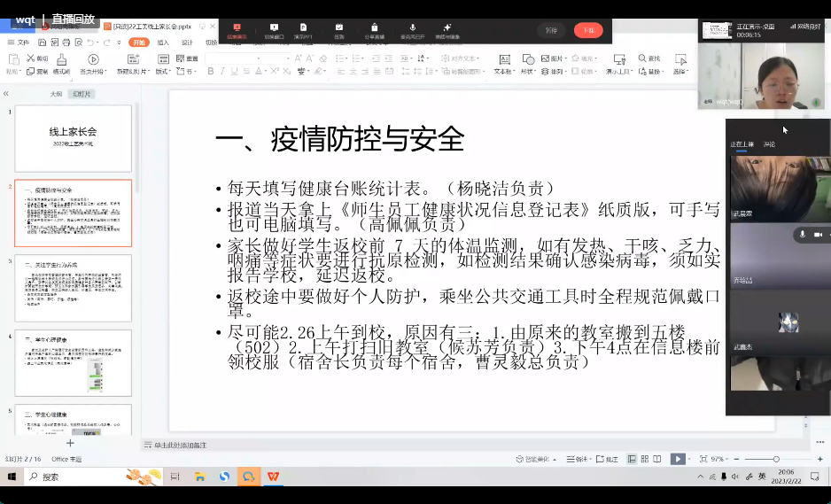Viewport: 831px width, 504px height.
Task: Click the end-sharing (结束演示) icon in meeting bar
Action: [x=237, y=27]
